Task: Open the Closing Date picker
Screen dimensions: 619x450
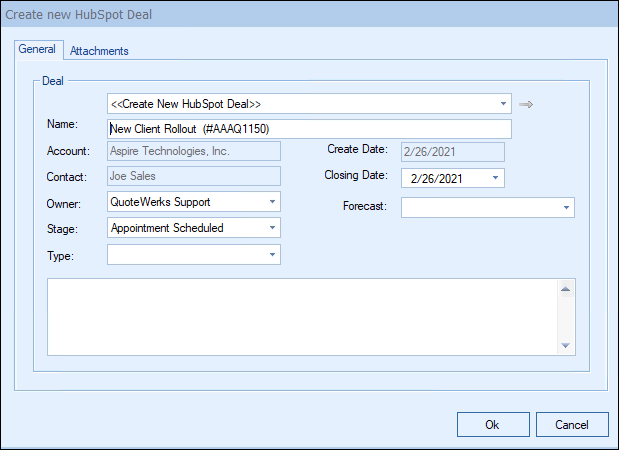Action: (x=495, y=178)
